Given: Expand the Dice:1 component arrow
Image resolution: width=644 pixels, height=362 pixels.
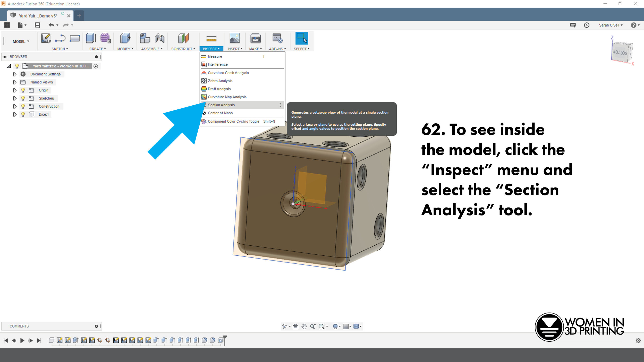Looking at the screenshot, I should coord(15,114).
